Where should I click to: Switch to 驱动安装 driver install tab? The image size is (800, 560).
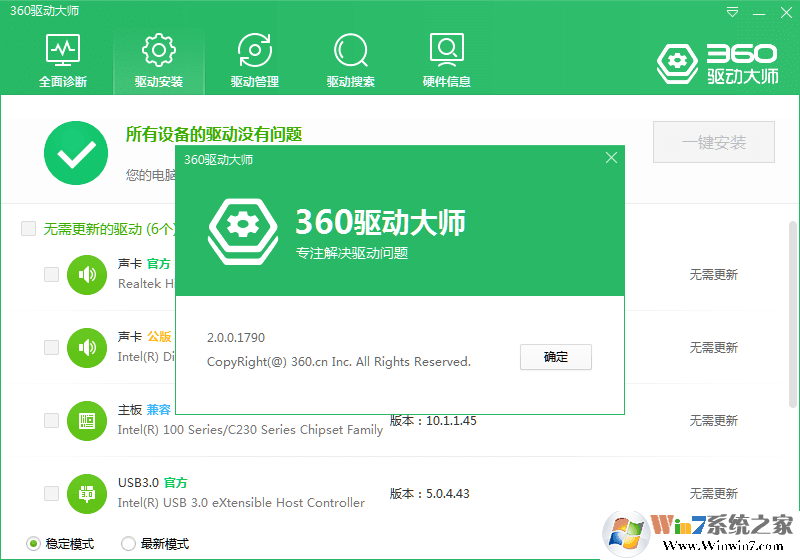coord(159,60)
